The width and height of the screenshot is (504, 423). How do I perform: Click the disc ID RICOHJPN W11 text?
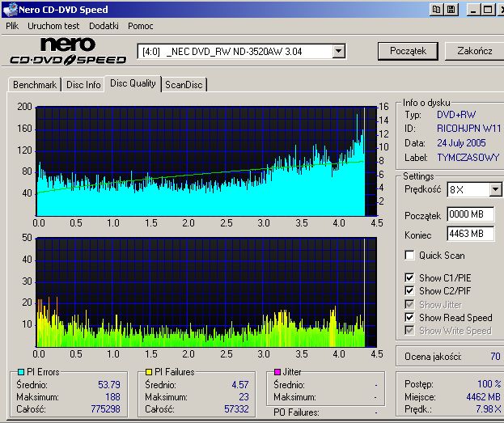click(468, 129)
